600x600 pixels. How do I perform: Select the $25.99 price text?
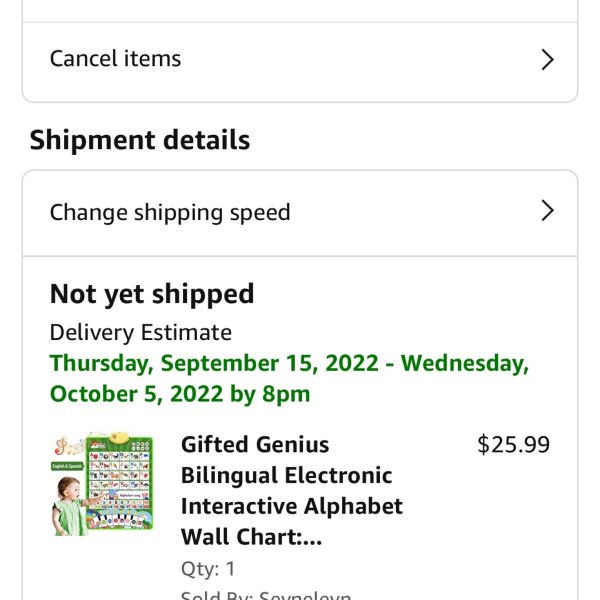coord(513,445)
